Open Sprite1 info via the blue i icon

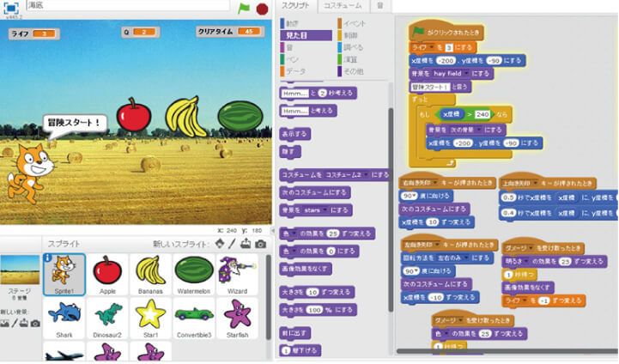point(48,258)
